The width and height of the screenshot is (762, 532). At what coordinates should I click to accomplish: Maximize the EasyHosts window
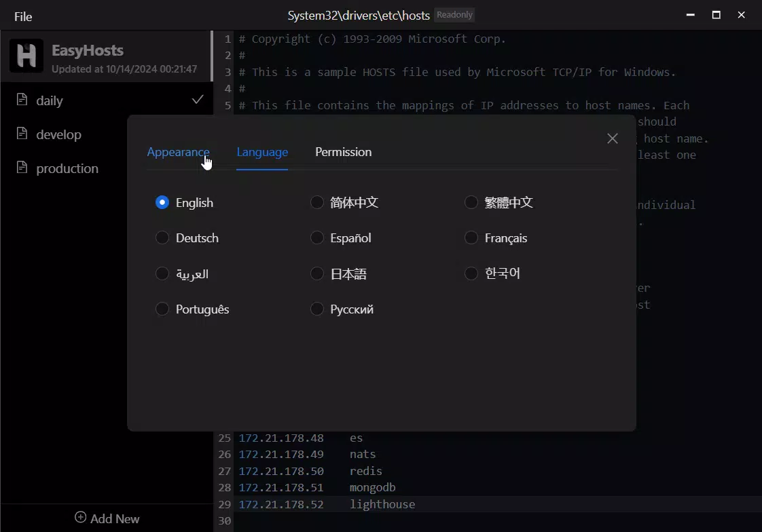pyautogui.click(x=716, y=15)
